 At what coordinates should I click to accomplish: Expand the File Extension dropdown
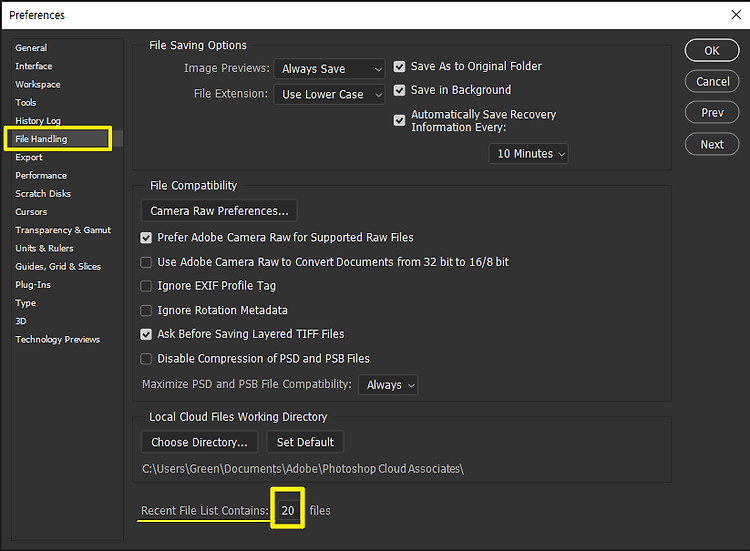click(329, 94)
